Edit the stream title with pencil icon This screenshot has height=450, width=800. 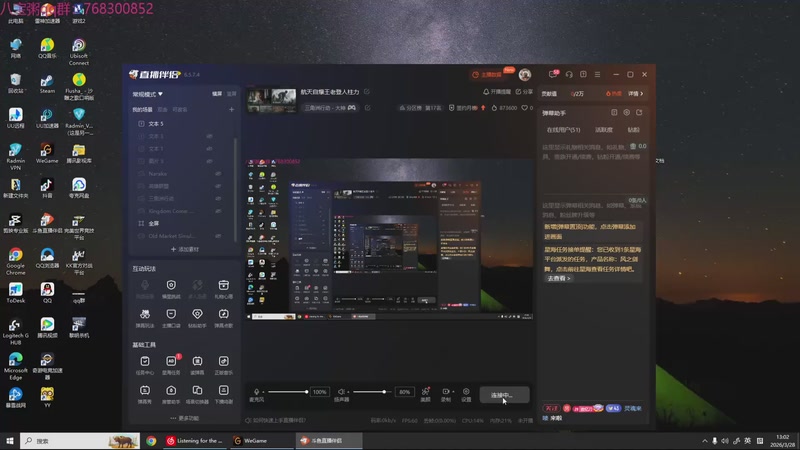click(x=367, y=92)
